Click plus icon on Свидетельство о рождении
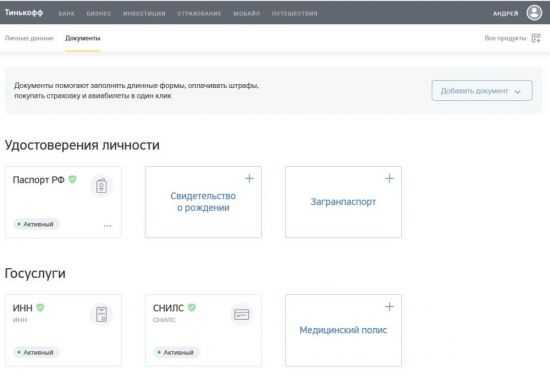Viewport: 550px width, 378px height. click(x=249, y=178)
